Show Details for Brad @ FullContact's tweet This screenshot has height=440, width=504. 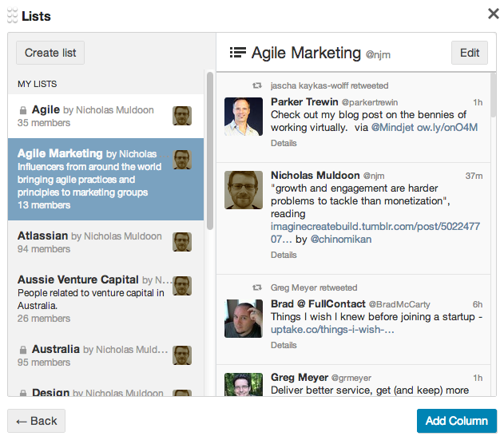[x=284, y=346]
